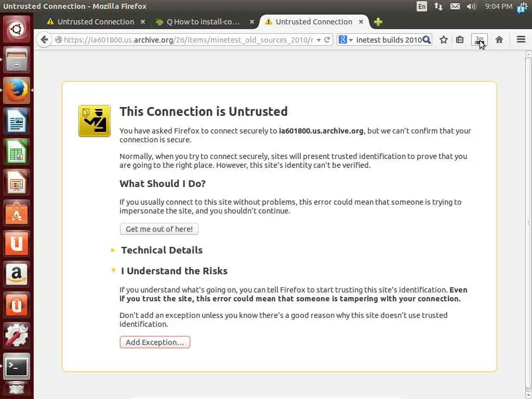Click the Get me out of here! button
Image resolution: width=532 pixels, height=399 pixels.
click(x=159, y=229)
